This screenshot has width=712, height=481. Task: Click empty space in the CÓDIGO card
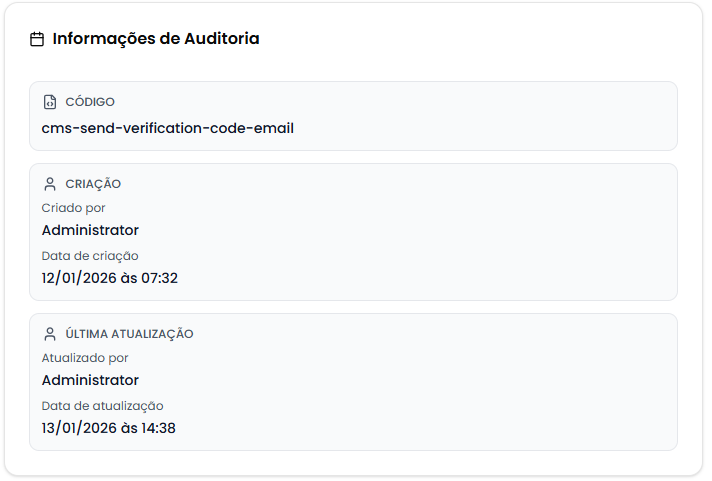click(x=500, y=116)
